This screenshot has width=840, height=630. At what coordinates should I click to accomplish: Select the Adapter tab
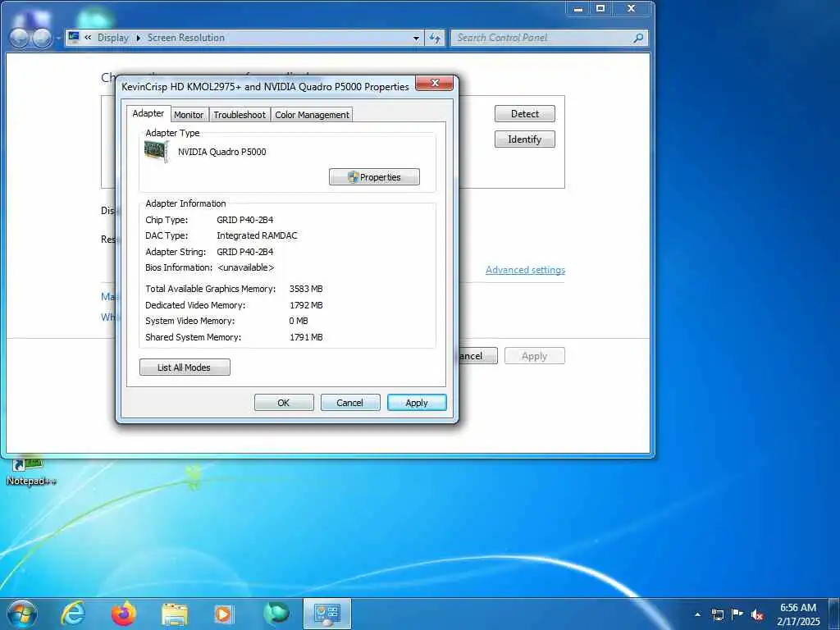[148, 113]
